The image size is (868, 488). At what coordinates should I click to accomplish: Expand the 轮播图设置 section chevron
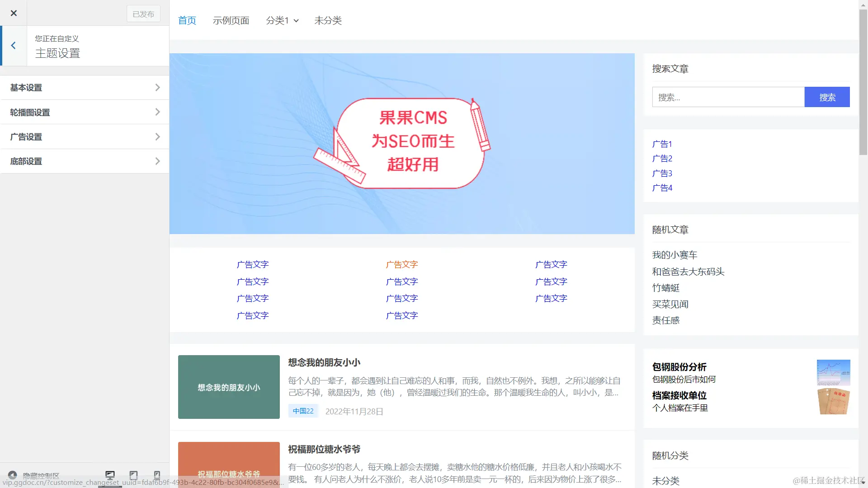click(157, 112)
